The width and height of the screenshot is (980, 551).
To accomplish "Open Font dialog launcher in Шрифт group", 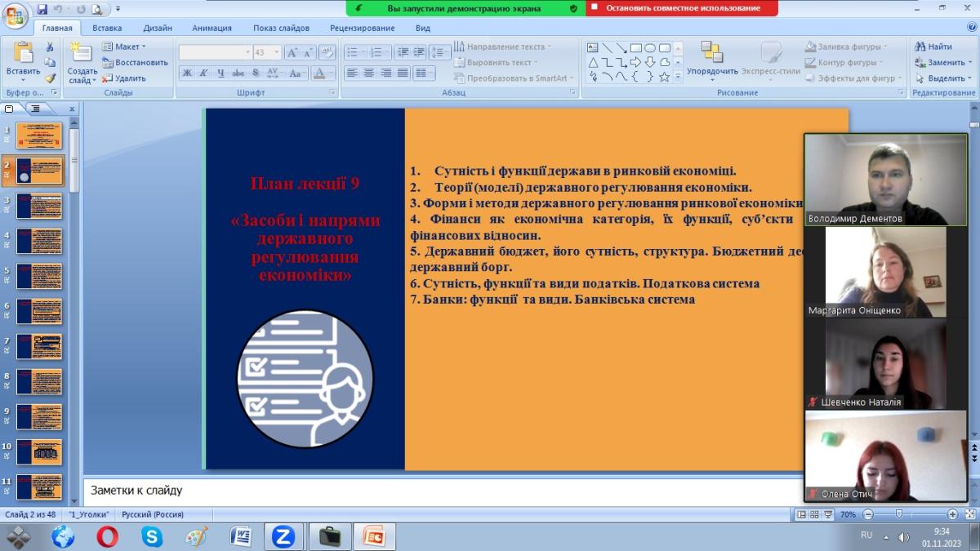I will click(x=332, y=92).
